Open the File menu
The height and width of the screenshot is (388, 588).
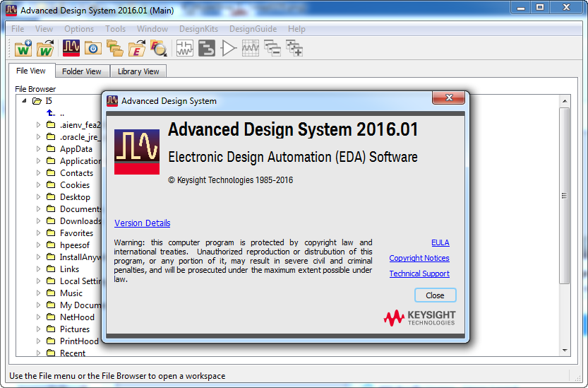point(18,29)
